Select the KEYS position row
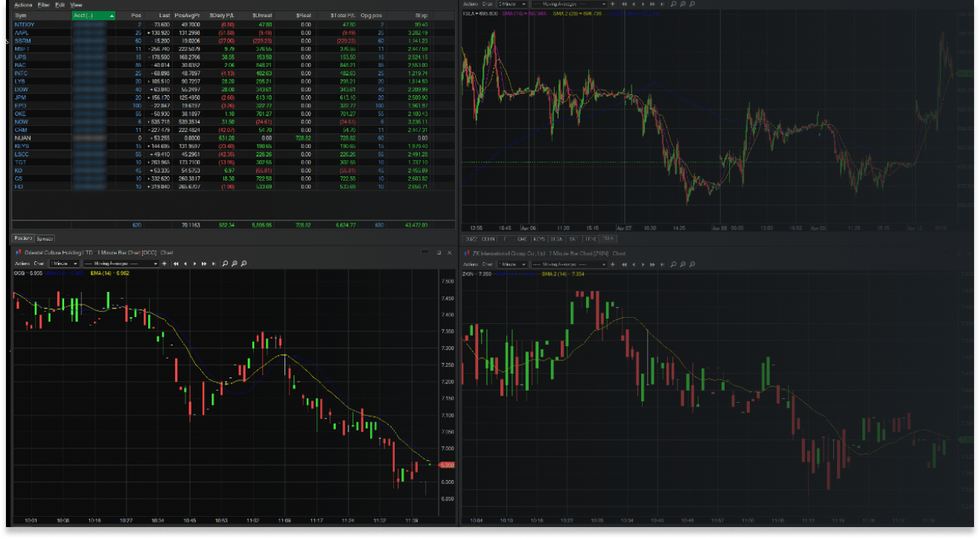The image size is (980, 539). tap(233, 146)
